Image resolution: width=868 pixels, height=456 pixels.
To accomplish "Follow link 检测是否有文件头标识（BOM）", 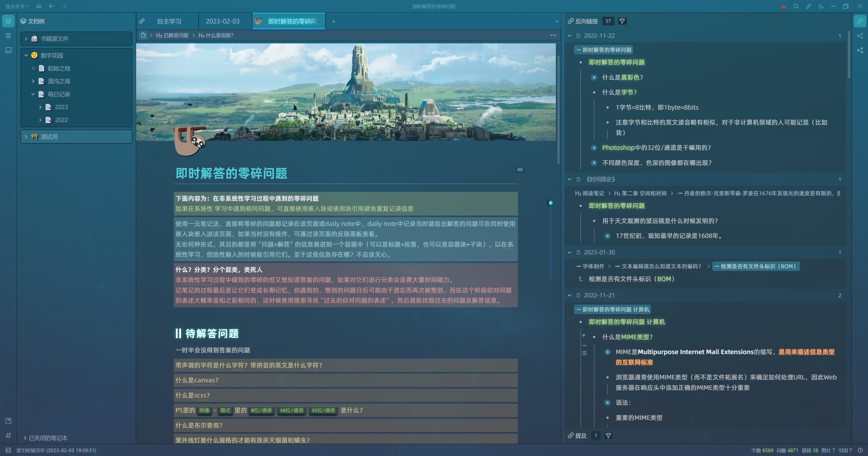I will (x=756, y=266).
